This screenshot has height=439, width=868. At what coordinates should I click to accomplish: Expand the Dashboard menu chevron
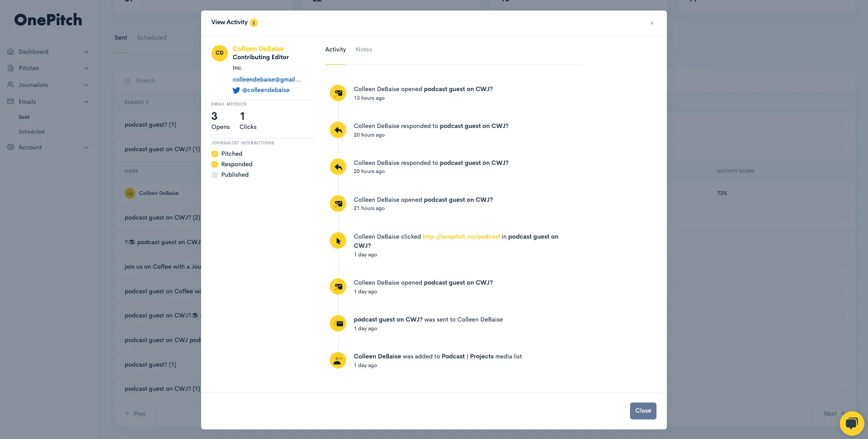(x=86, y=52)
